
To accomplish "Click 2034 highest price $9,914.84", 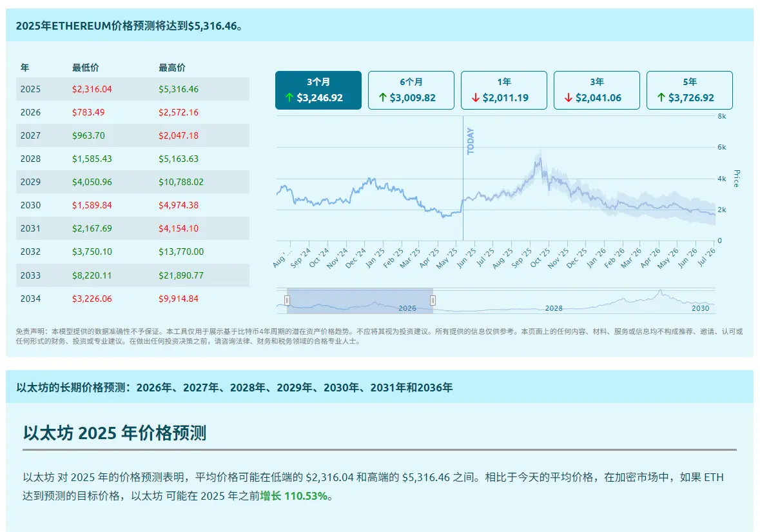I will click(179, 299).
